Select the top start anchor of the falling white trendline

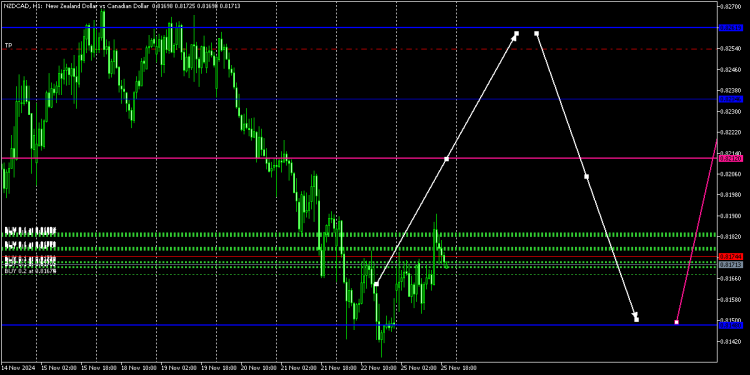pyautogui.click(x=537, y=33)
